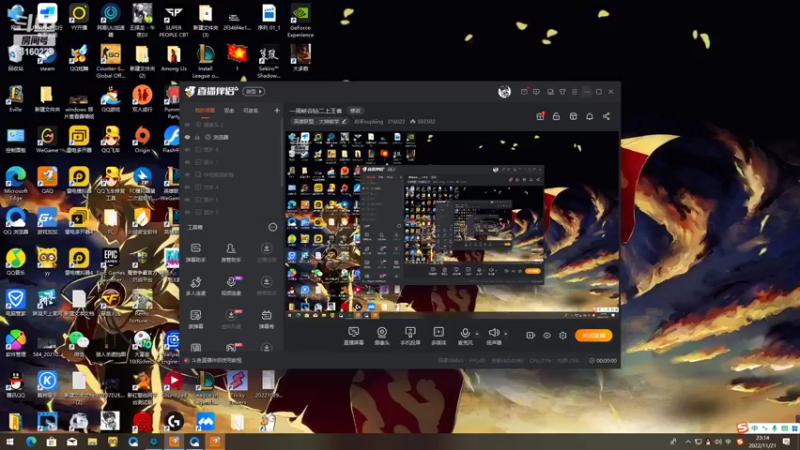Open GeForce Experience desktop icon
This screenshot has height=450, width=800.
[x=300, y=21]
